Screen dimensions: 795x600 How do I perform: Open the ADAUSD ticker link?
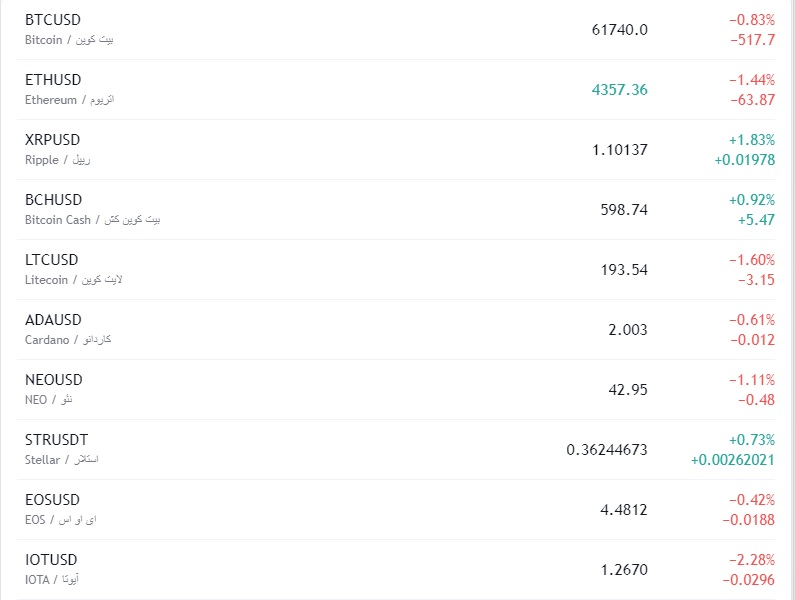coord(53,320)
